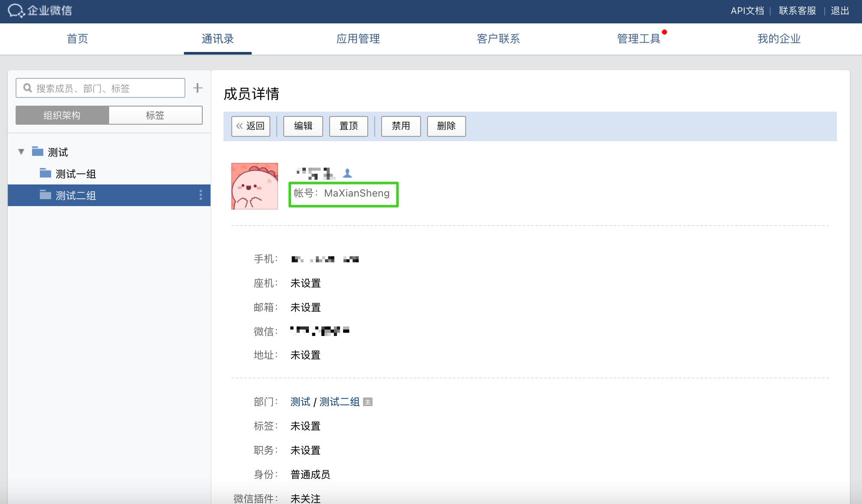Image resolution: width=862 pixels, height=504 pixels.
Task: Click the API文档 link
Action: click(x=747, y=11)
